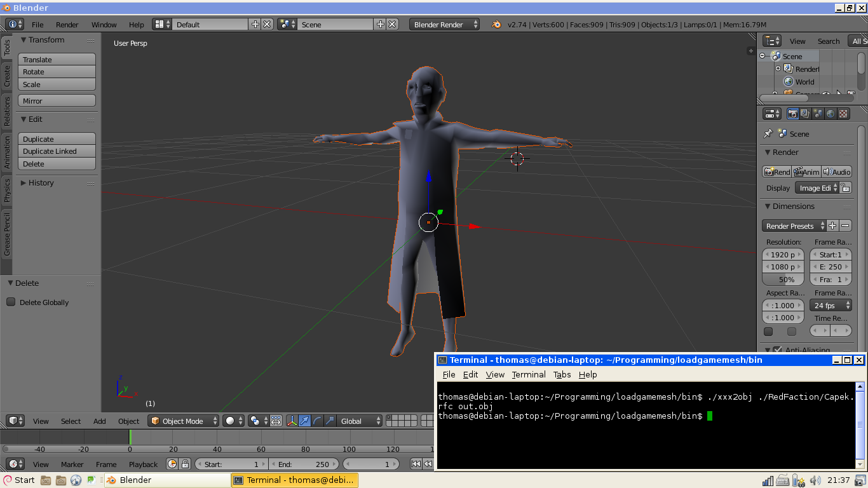Toggle the Anti-Aliasing checkbox
The width and height of the screenshot is (868, 488).
click(777, 350)
